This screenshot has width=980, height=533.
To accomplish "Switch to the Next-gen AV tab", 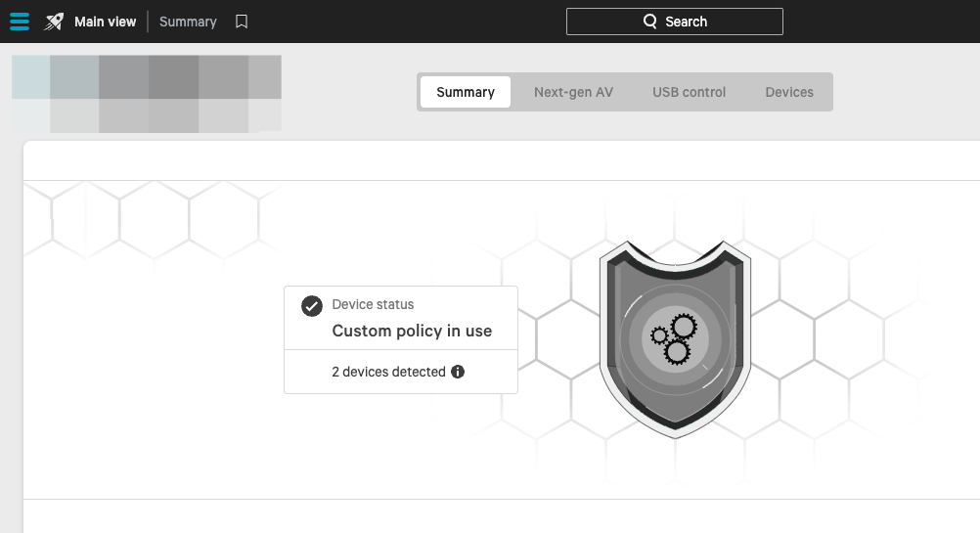I will [573, 92].
